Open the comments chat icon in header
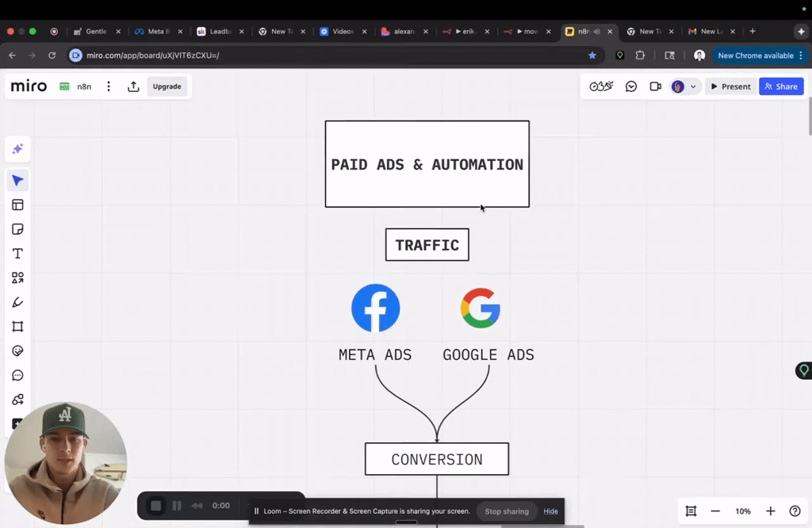Viewport: 812px width, 528px height. [x=631, y=86]
